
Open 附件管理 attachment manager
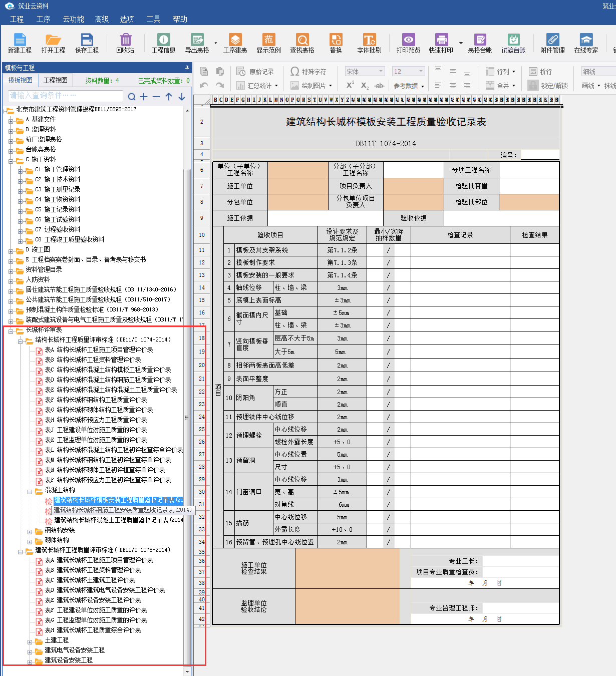[552, 43]
